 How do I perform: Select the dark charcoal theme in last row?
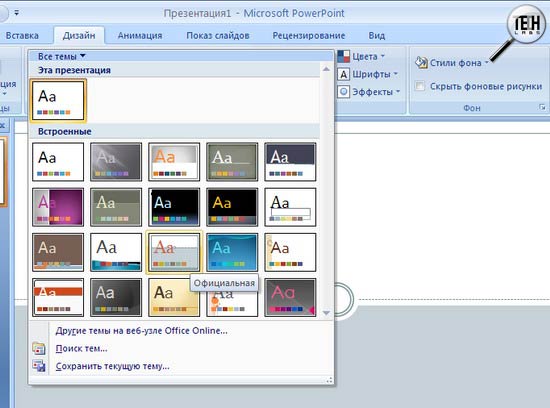coord(116,297)
